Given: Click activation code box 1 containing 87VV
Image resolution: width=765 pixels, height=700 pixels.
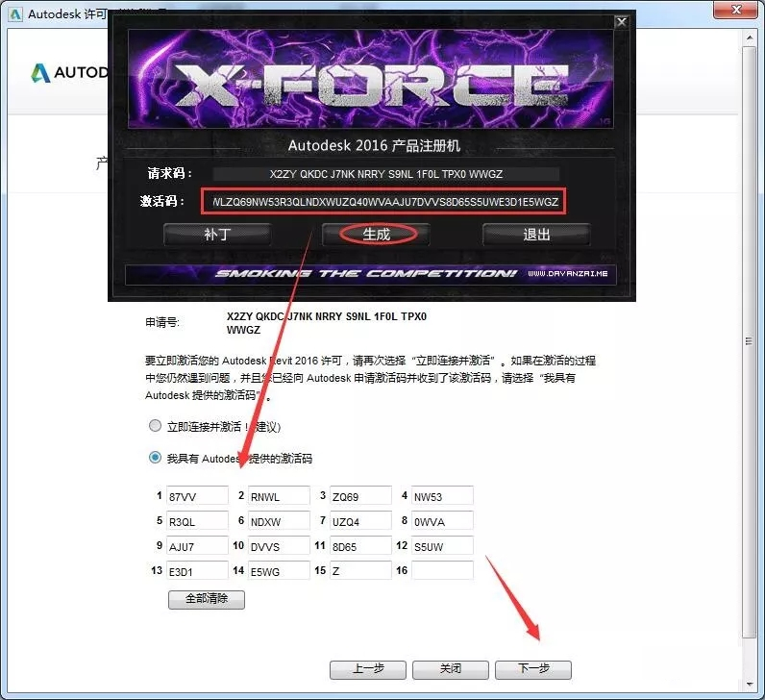Looking at the screenshot, I should [x=197, y=495].
